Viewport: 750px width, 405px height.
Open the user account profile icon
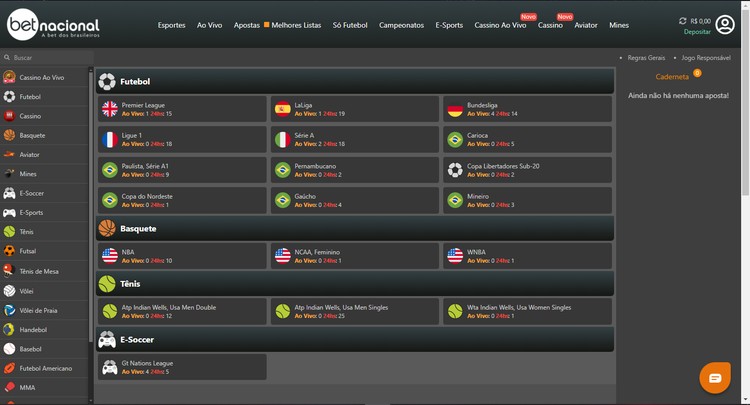pos(725,25)
